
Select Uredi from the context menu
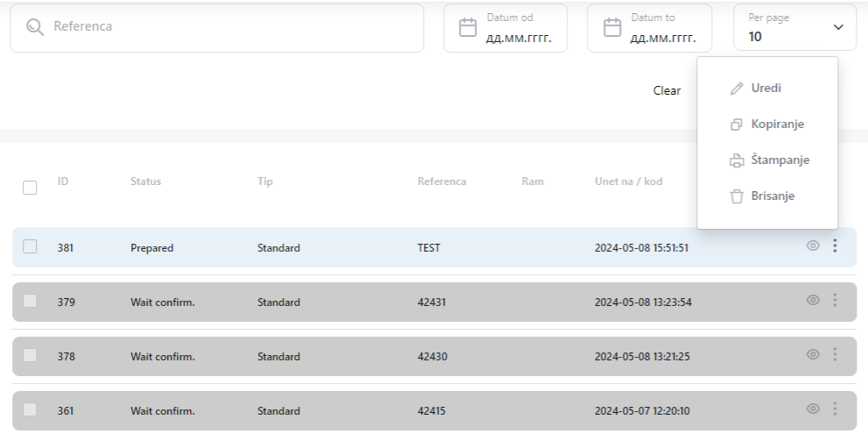tap(766, 89)
